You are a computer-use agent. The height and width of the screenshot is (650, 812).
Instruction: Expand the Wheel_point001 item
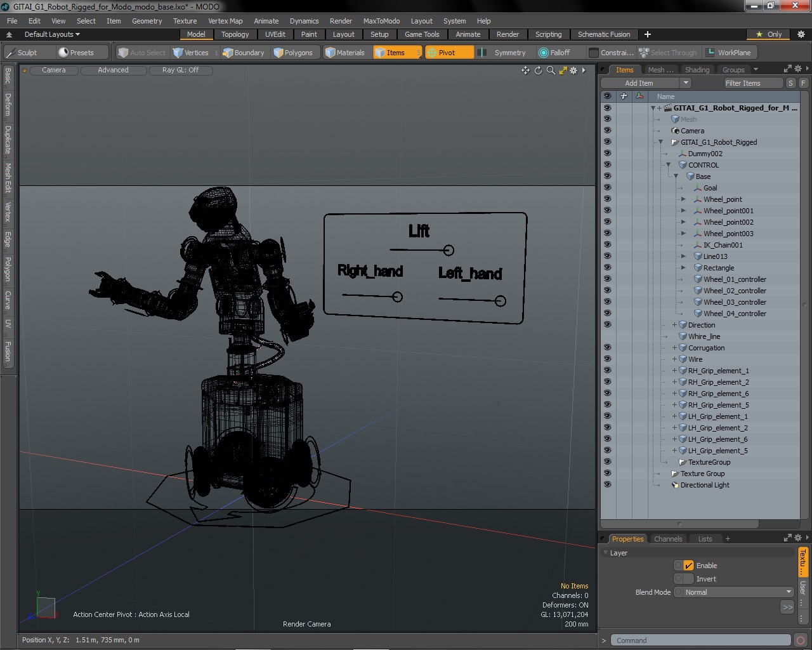[x=683, y=211]
